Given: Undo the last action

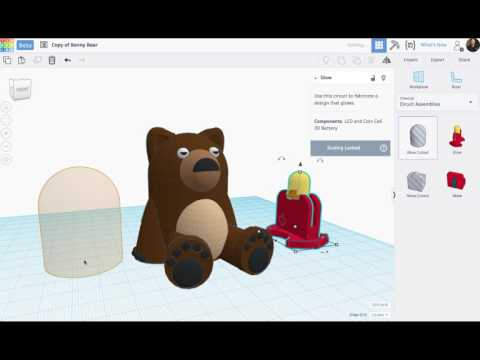Looking at the screenshot, I should pos(67,60).
